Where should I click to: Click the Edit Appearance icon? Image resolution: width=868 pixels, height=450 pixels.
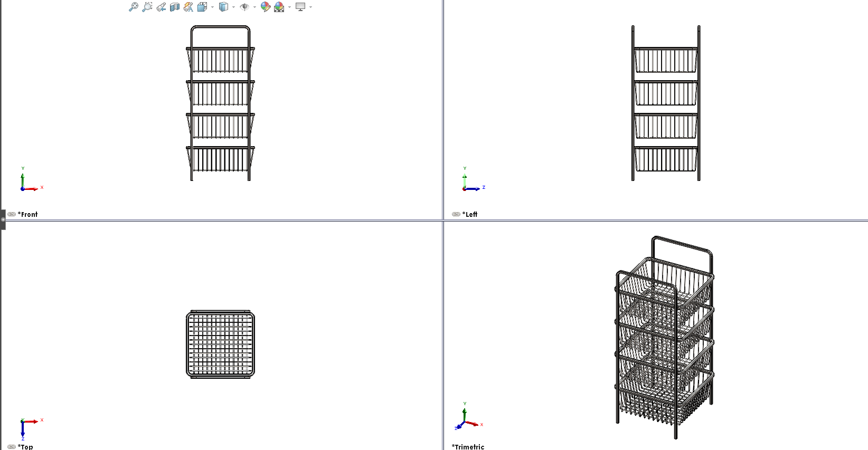click(x=266, y=7)
